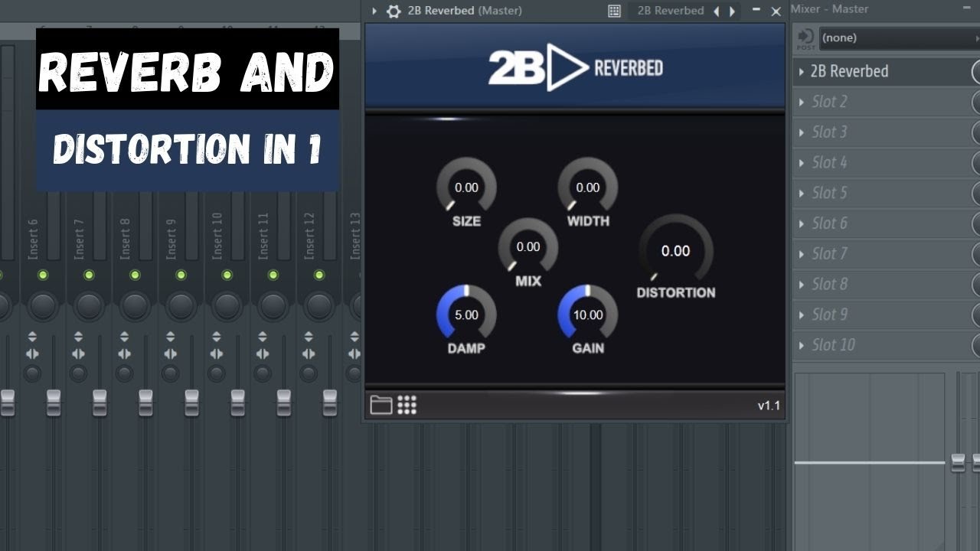
Task: Open the arrow menu of Slot 5
Action: tap(802, 193)
